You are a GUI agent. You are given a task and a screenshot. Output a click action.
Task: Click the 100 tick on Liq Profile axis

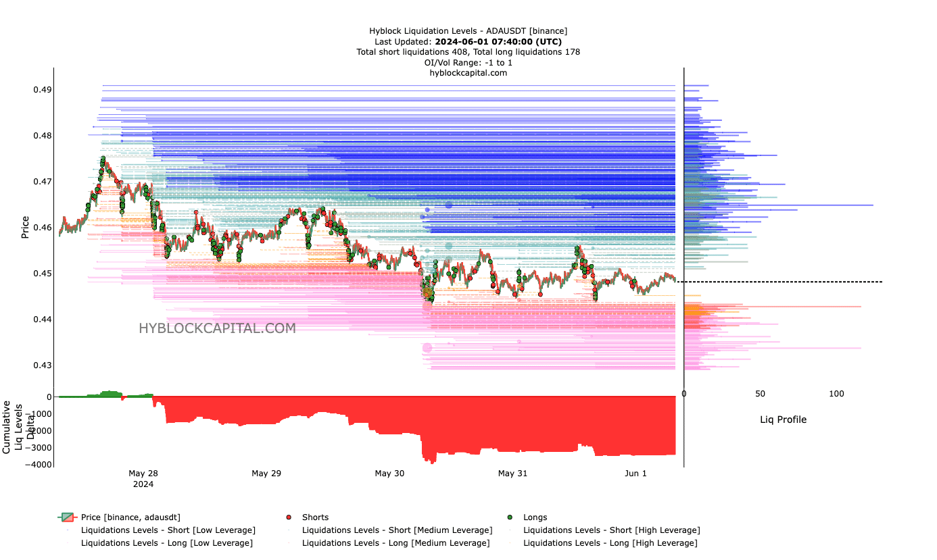[x=837, y=394]
